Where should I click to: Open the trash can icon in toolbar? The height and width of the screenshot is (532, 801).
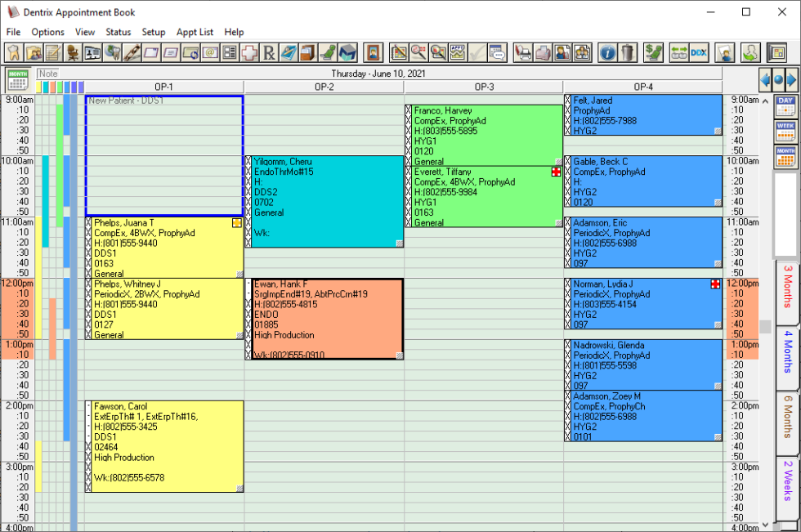pyautogui.click(x=627, y=53)
